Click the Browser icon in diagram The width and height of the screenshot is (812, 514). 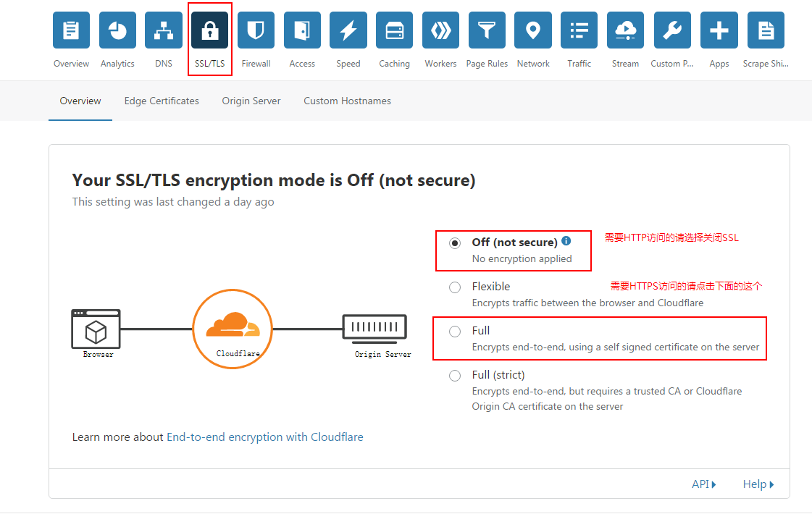[x=96, y=329]
